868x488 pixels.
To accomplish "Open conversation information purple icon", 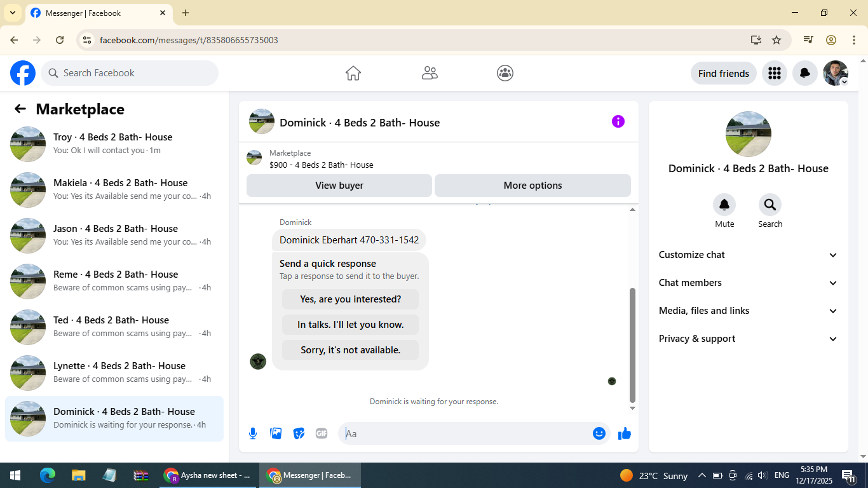I will click(x=618, y=121).
